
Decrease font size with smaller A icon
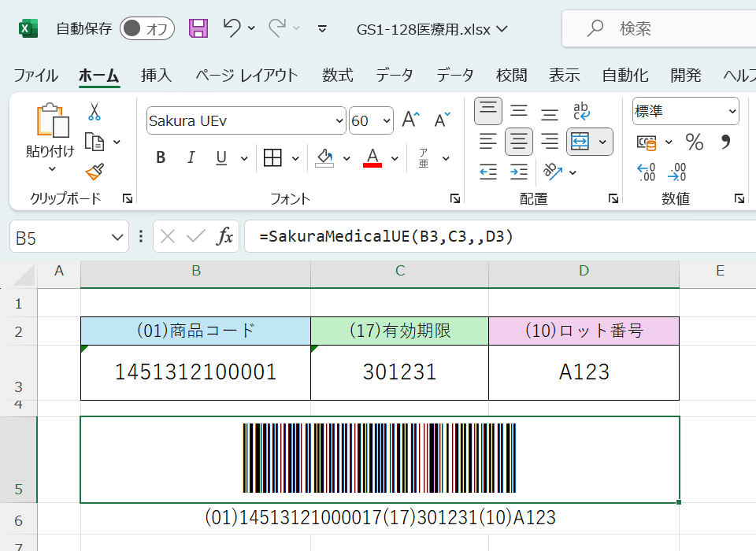pyautogui.click(x=442, y=120)
